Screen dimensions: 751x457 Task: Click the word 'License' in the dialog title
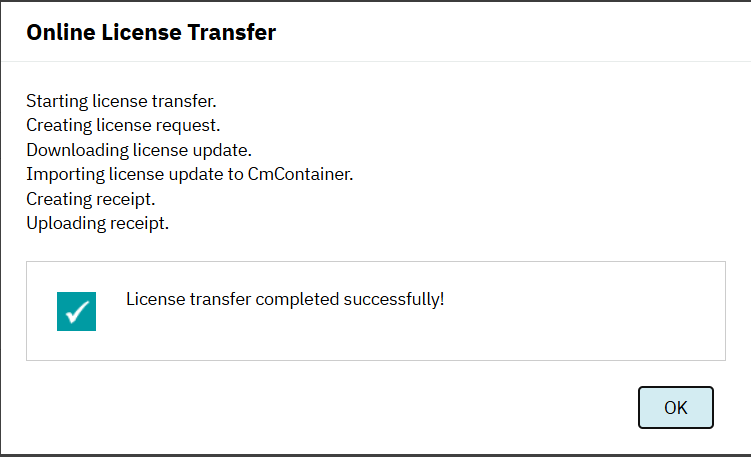(x=141, y=32)
